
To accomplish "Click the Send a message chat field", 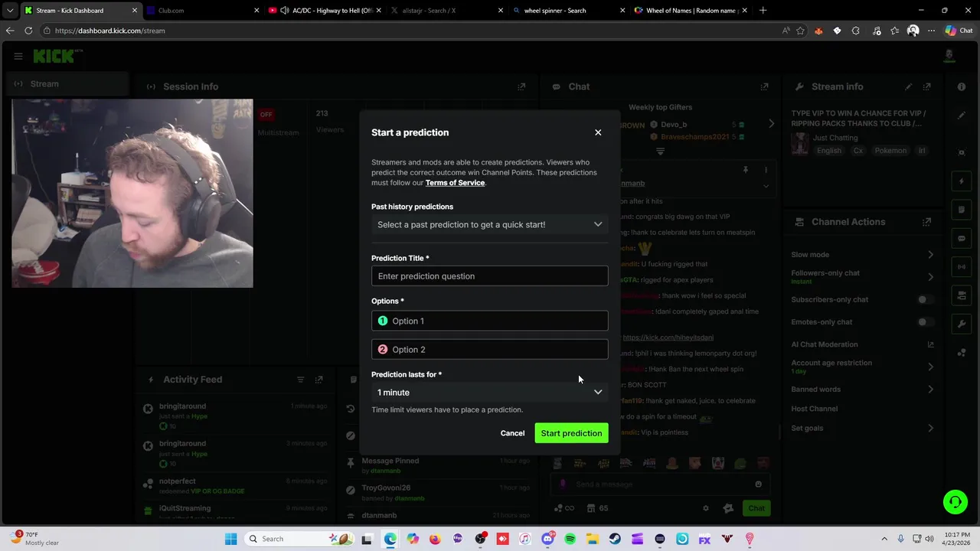I will tap(660, 484).
